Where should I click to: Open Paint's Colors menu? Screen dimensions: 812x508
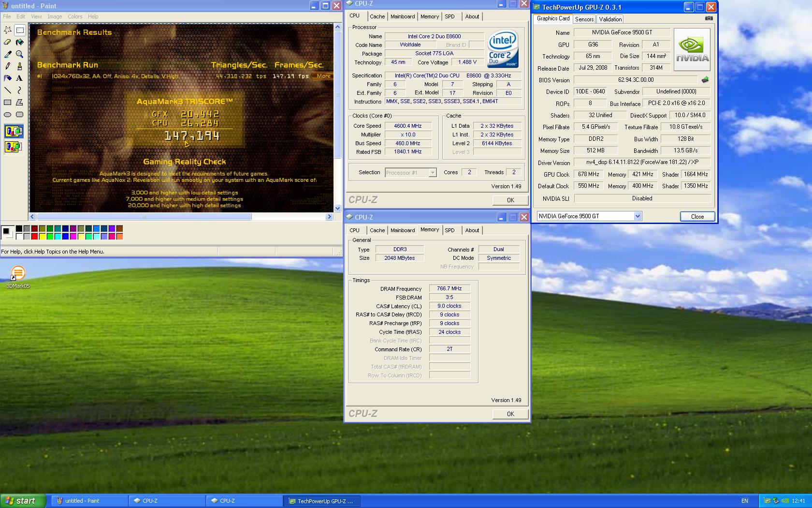tap(75, 16)
